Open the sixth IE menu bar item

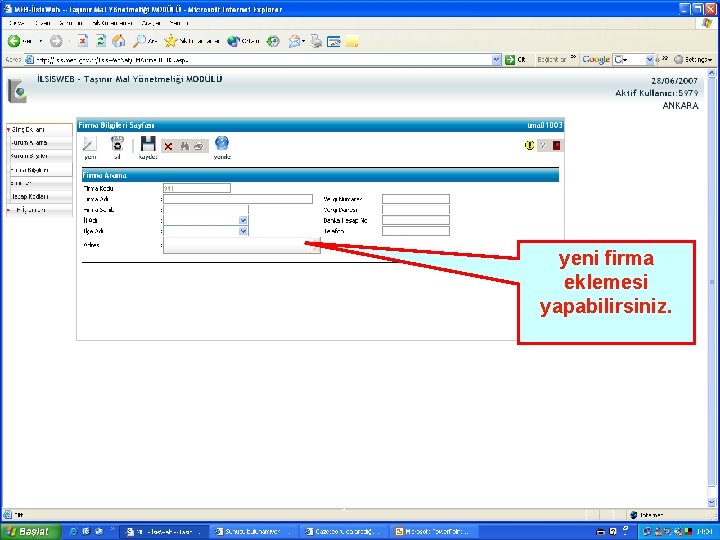pyautogui.click(x=179, y=22)
